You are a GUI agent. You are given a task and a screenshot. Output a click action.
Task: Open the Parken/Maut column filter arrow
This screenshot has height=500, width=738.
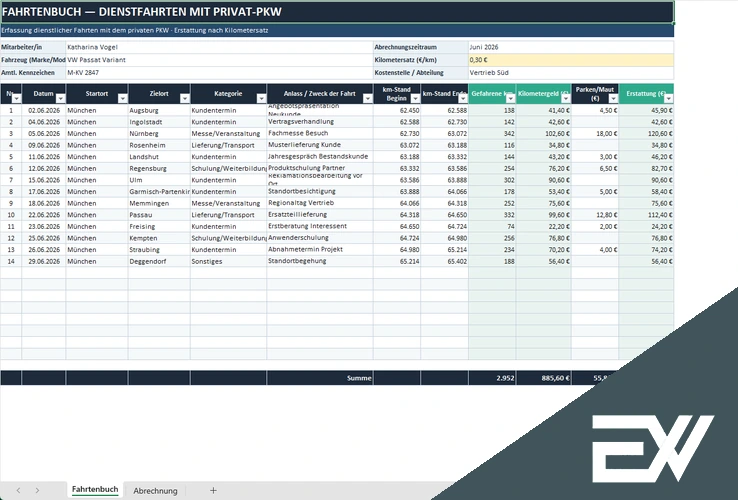coord(613,98)
